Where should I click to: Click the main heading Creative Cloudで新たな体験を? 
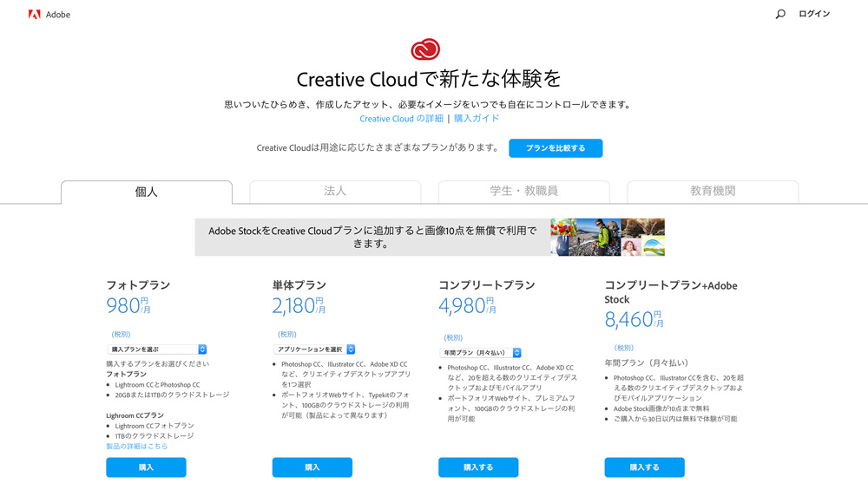click(429, 79)
